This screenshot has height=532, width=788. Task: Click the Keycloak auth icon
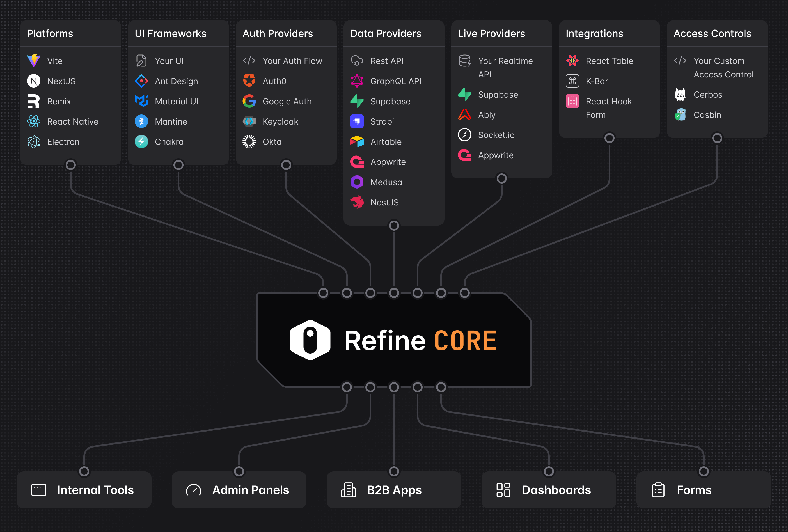coord(249,121)
